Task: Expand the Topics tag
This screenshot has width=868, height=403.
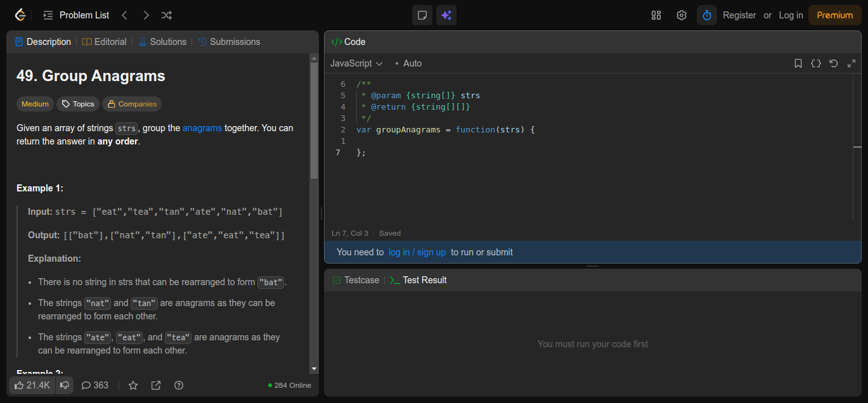Action: (77, 104)
